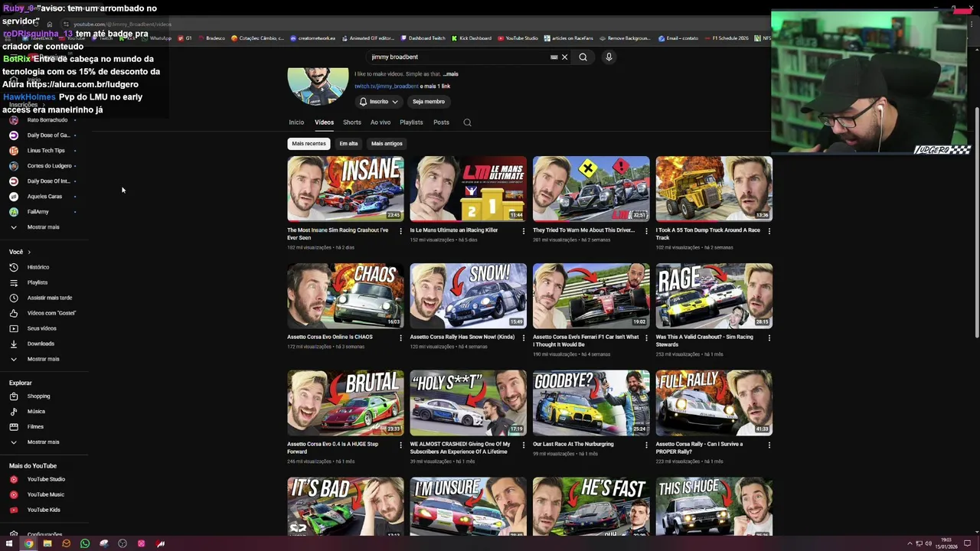The height and width of the screenshot is (551, 980).
Task: Open YouTube Kids in the sidebar
Action: [x=44, y=510]
